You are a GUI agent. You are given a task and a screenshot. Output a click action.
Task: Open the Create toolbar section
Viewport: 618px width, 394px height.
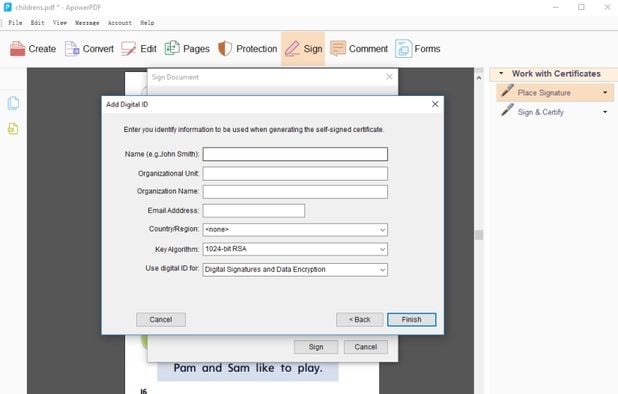pyautogui.click(x=33, y=49)
